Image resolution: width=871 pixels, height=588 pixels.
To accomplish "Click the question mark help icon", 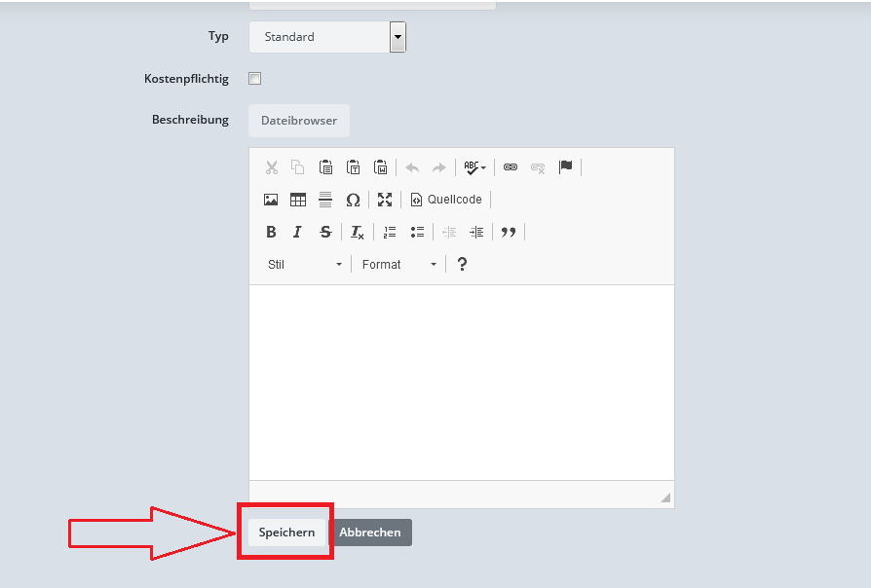I will [x=462, y=264].
